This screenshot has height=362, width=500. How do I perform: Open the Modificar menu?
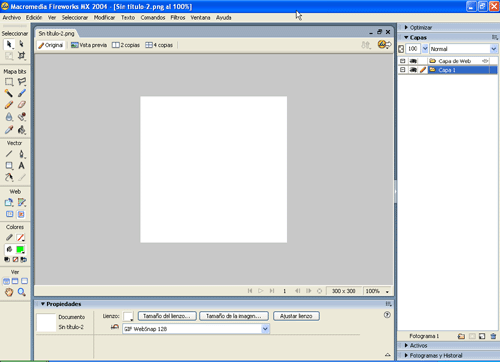point(104,17)
